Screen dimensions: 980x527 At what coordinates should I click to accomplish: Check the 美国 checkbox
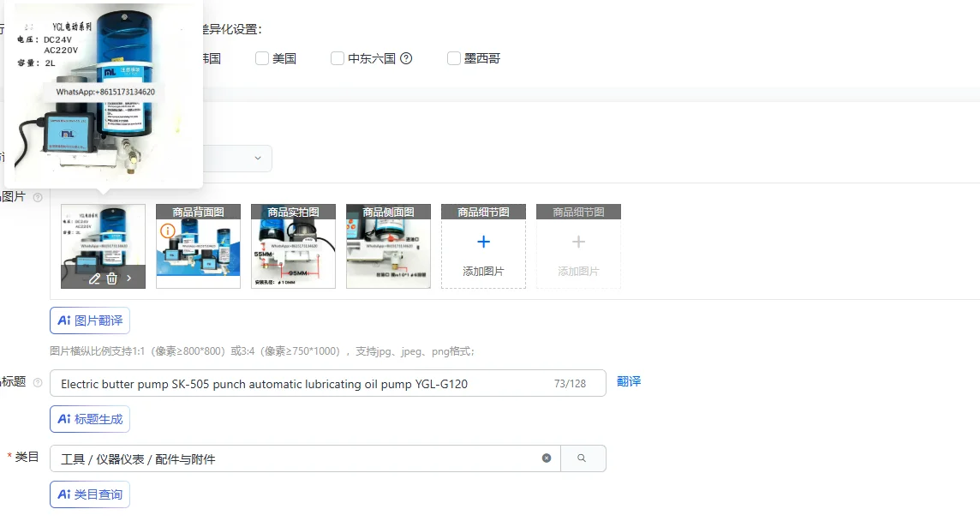(x=262, y=58)
